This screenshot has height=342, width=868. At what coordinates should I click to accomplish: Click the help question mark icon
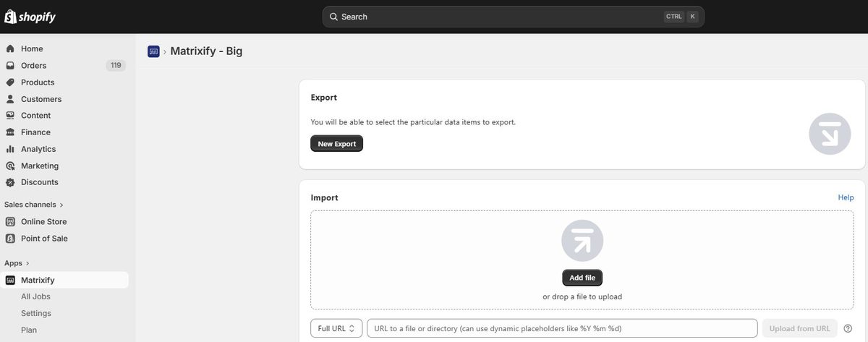click(848, 328)
